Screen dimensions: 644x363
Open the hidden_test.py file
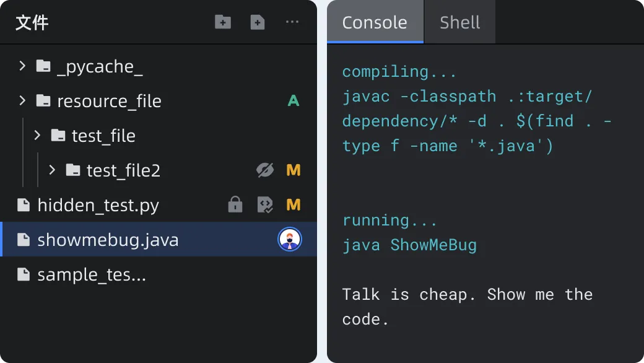pyautogui.click(x=98, y=205)
